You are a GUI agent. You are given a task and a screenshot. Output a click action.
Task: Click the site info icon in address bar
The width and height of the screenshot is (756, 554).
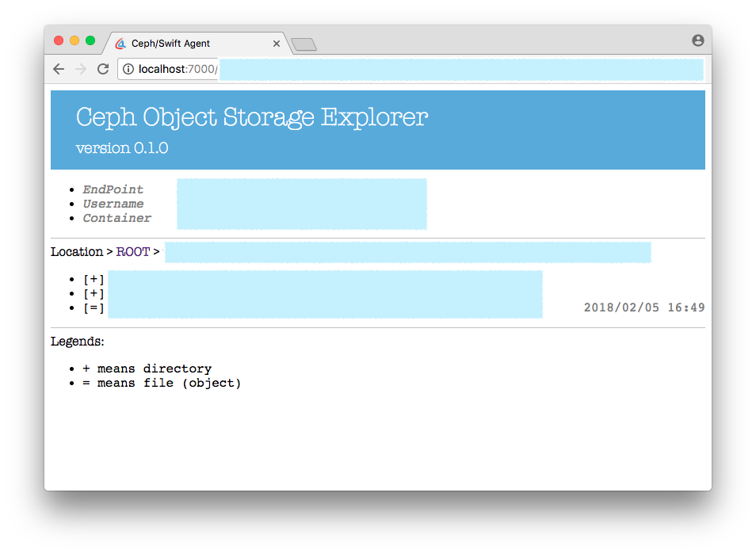(128, 69)
